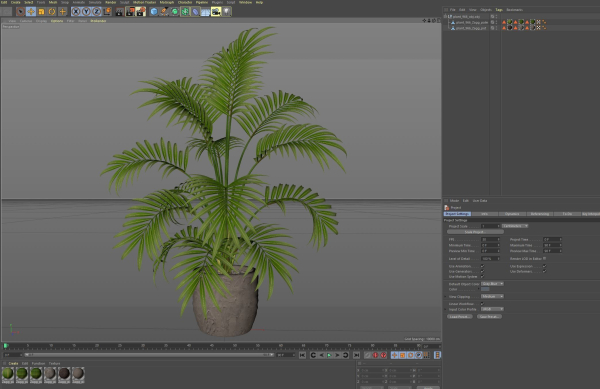Image resolution: width=600 pixels, height=389 pixels.
Task: Open the Mode menu in Attributes panel
Action: point(454,200)
